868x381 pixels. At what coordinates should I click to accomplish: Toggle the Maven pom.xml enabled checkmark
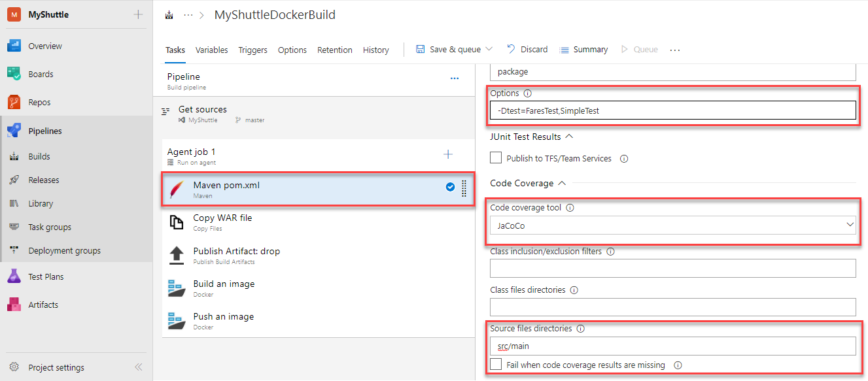(450, 187)
